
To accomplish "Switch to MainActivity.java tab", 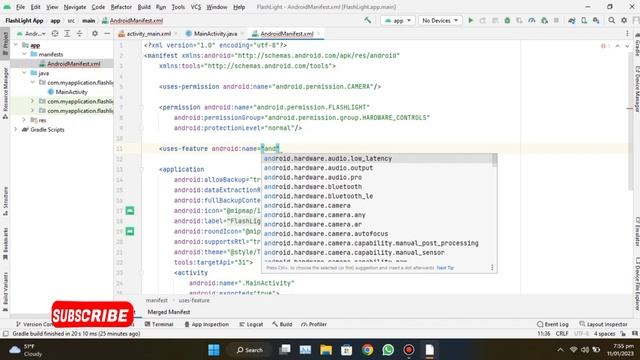I will coord(215,33).
